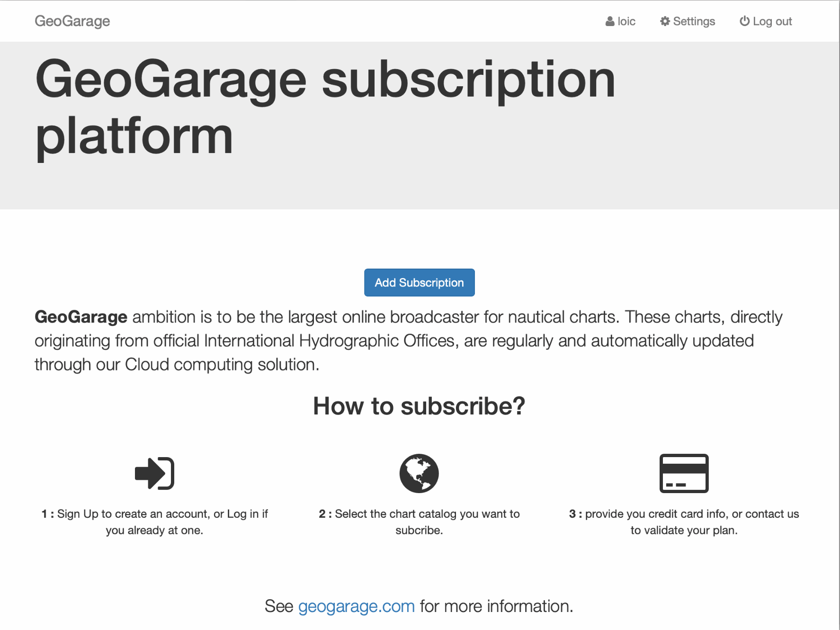The height and width of the screenshot is (630, 840).
Task: Click the nautical charts description paragraph
Action: click(x=407, y=341)
